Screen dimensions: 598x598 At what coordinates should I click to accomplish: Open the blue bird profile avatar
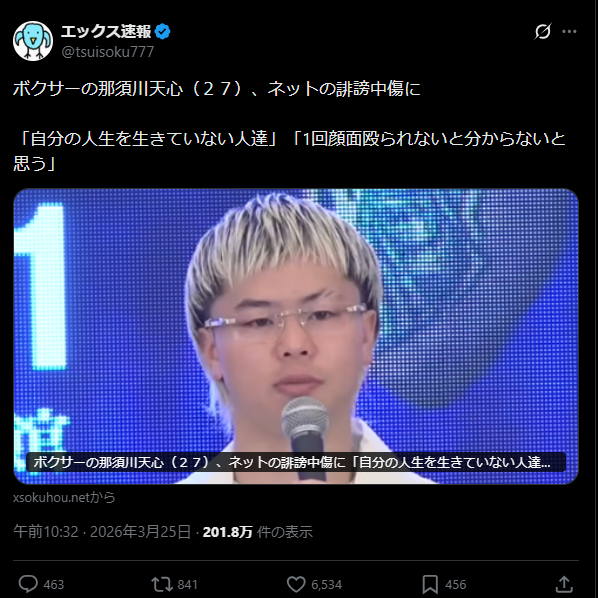pos(33,41)
